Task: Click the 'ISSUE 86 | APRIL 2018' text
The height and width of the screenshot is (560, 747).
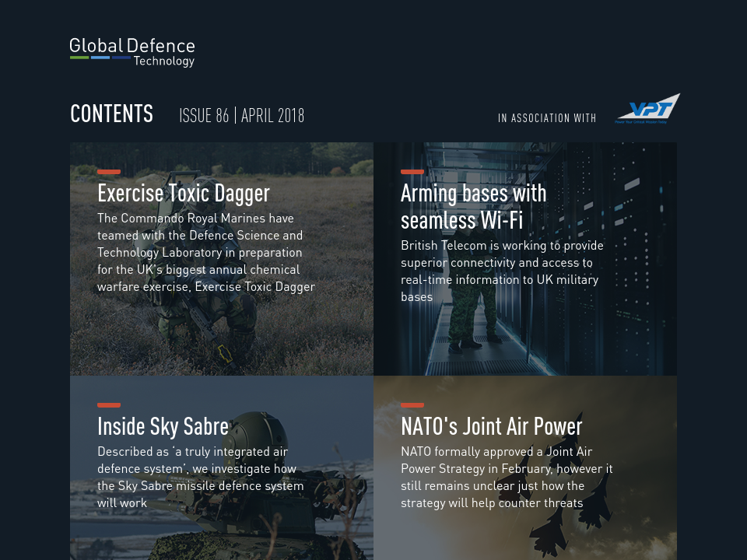Action: (x=241, y=116)
